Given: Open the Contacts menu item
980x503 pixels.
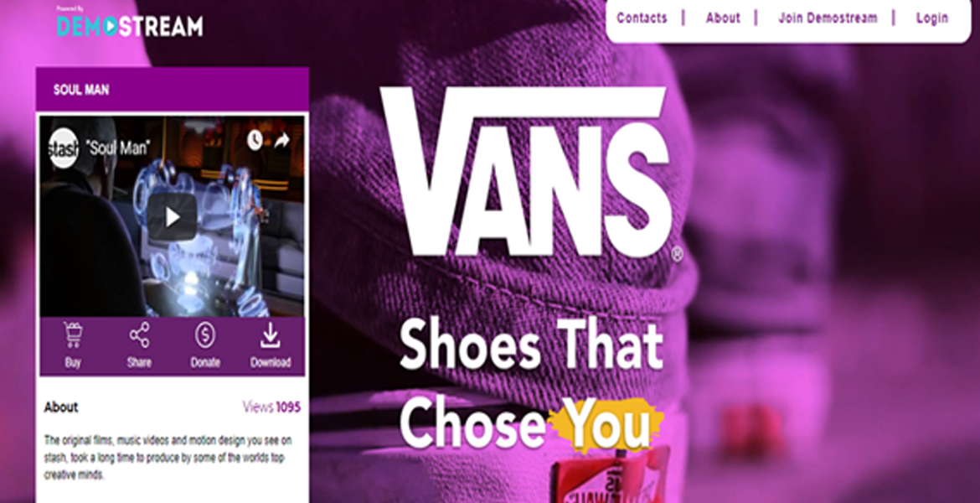Looking at the screenshot, I should tap(642, 18).
